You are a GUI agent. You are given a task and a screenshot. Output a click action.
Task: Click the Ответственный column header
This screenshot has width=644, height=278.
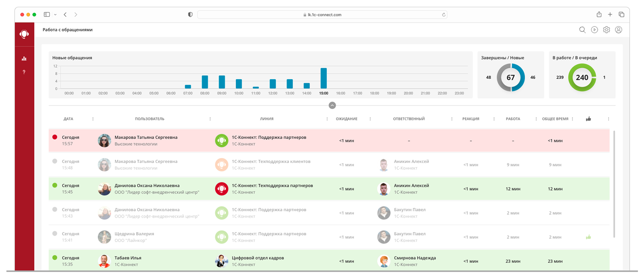tap(409, 119)
